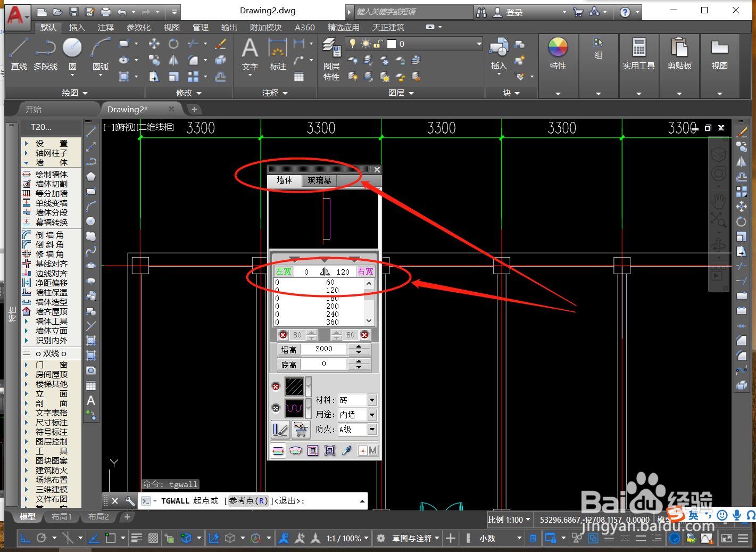756x552 pixels.
Task: Toggle line weight display in status bar
Action: coord(136,538)
